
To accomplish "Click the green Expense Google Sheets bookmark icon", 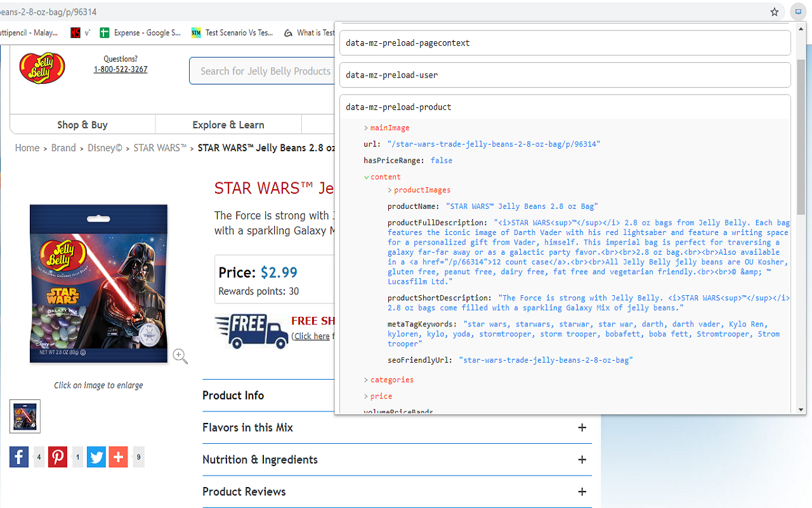I will pyautogui.click(x=104, y=32).
